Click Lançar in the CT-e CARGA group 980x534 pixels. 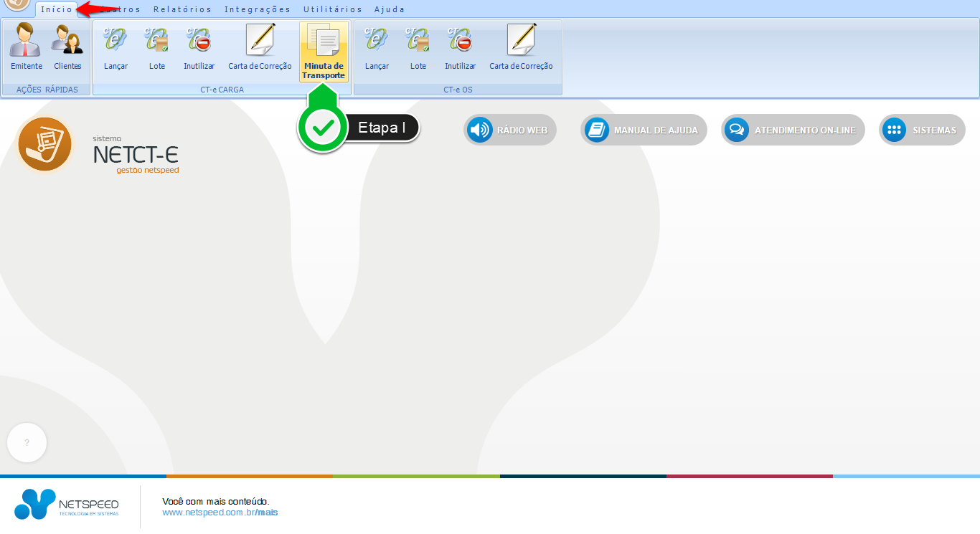[116, 49]
